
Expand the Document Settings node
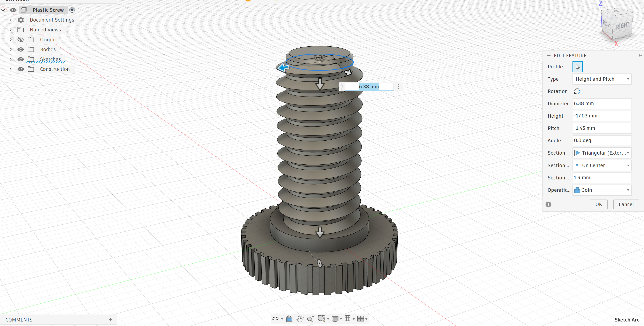[x=10, y=20]
